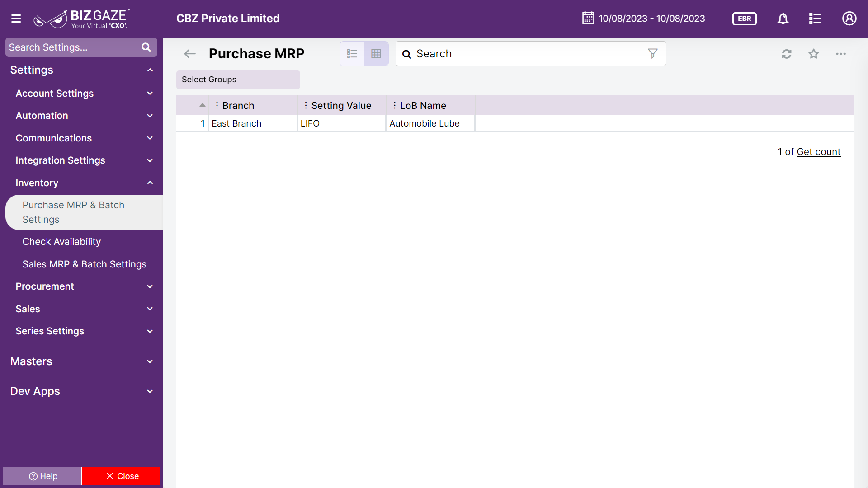Select the Automobile Lube cell
Screen dimensions: 868x488
pos(430,123)
